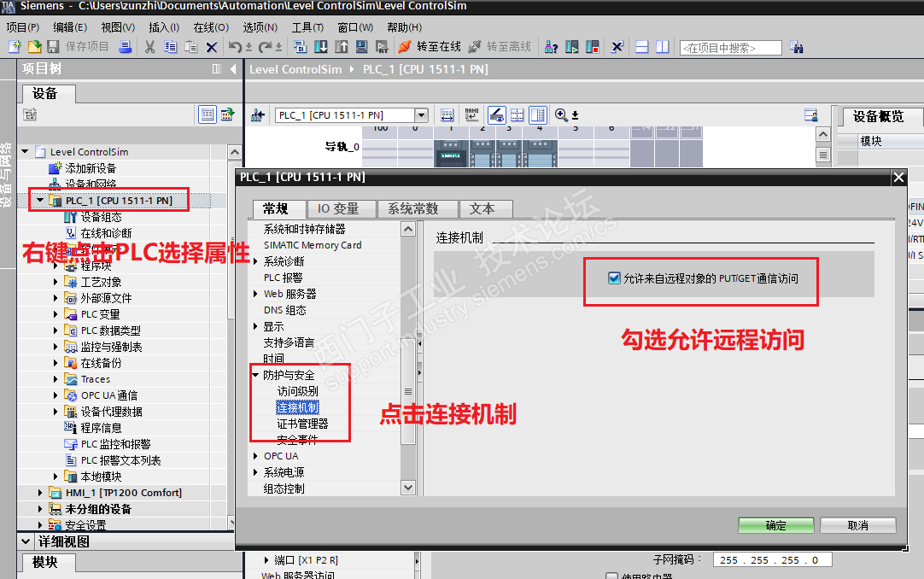This screenshot has height=579, width=924.
Task: Start the CPU with the green-arrow icon
Action: click(x=571, y=46)
